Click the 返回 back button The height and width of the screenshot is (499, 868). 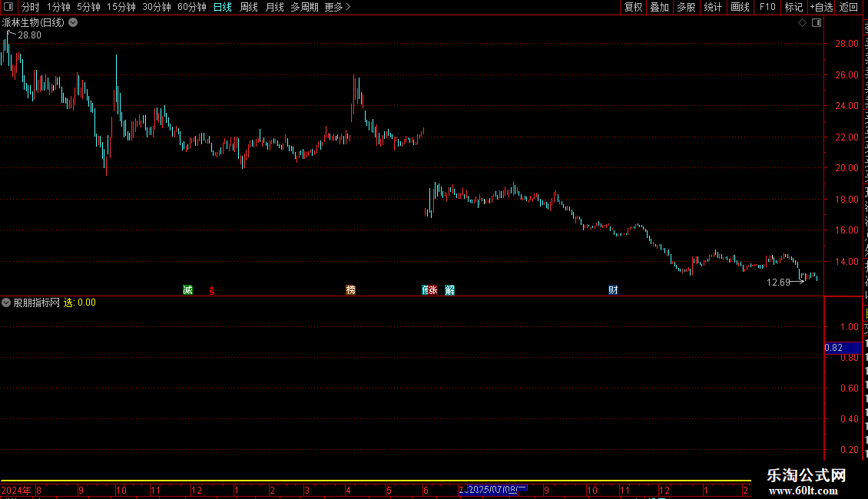point(849,7)
